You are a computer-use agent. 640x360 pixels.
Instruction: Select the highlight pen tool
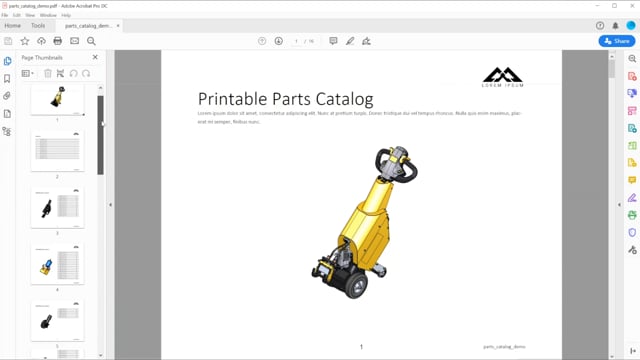(x=350, y=41)
